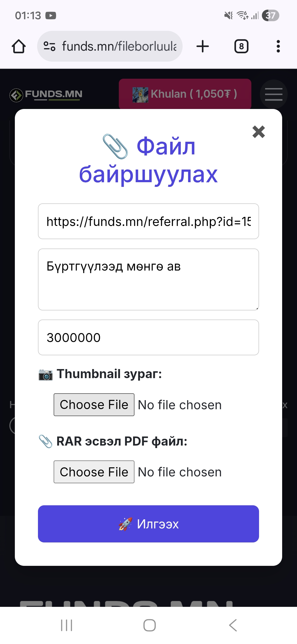The image size is (297, 644).
Task: Tap the Android home navigation button
Action: pos(150,625)
